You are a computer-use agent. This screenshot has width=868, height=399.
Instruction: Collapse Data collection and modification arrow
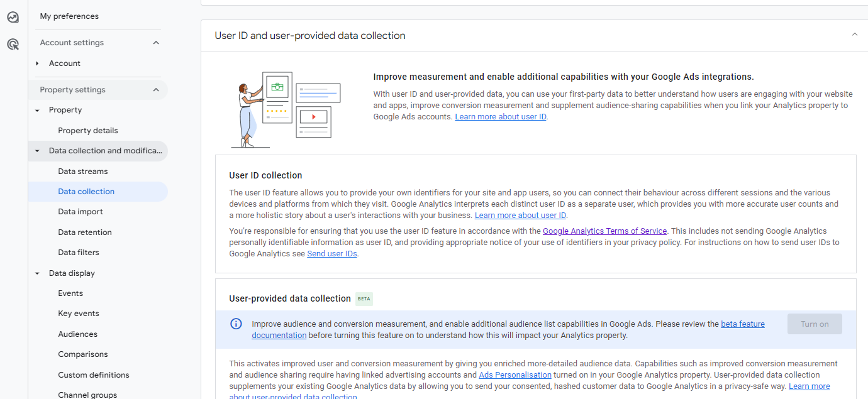pos(38,151)
